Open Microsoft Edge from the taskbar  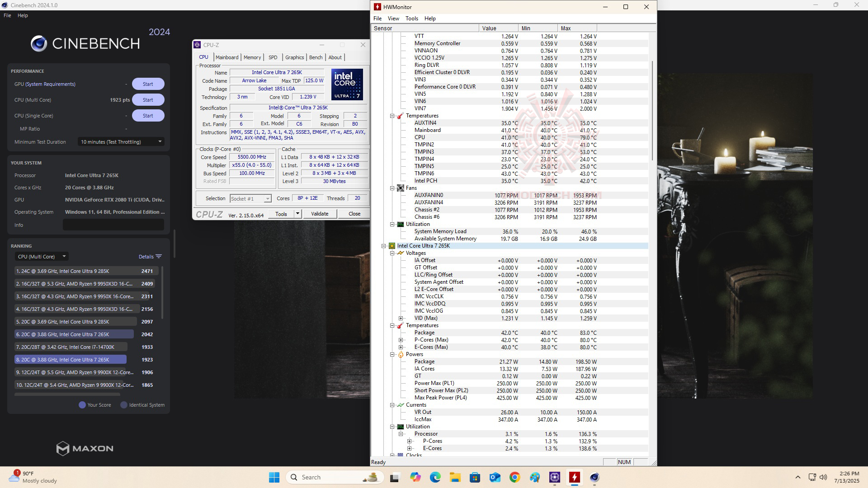[435, 477]
